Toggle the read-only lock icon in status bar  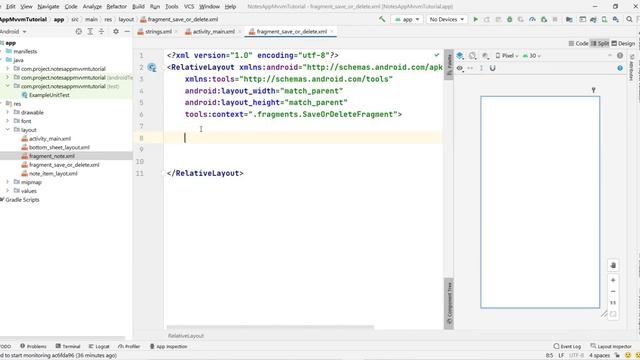617,356
